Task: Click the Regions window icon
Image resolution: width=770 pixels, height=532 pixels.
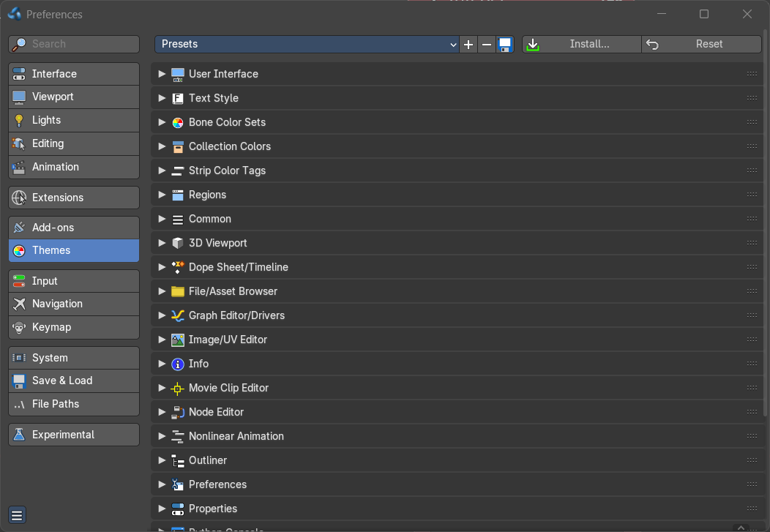Action: coord(177,195)
